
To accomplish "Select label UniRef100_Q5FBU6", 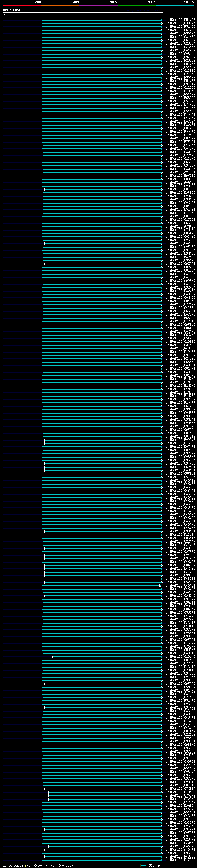I will pyautogui.click(x=180, y=474).
